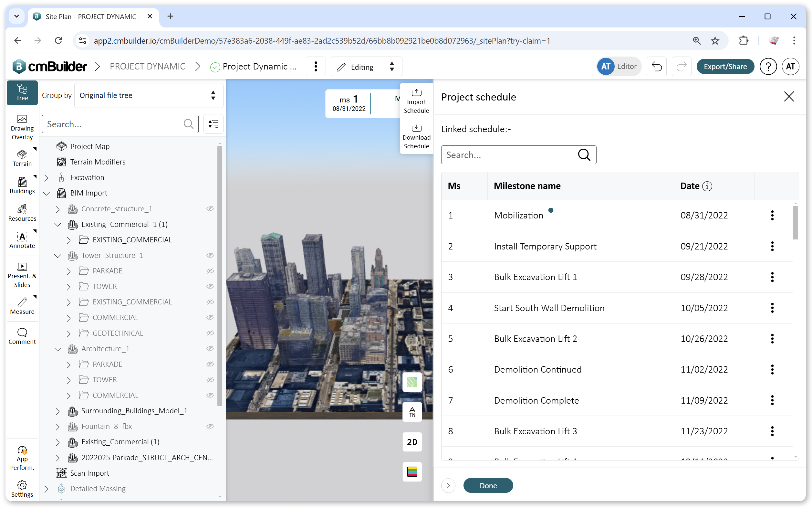The height and width of the screenshot is (508, 812).
Task: Open options menu for Install Temporary Support
Action: pyautogui.click(x=772, y=246)
